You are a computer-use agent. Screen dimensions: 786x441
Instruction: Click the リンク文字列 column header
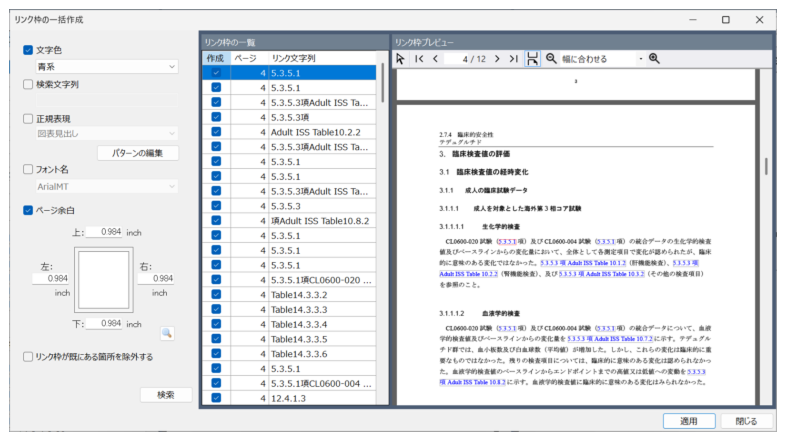tap(300, 58)
